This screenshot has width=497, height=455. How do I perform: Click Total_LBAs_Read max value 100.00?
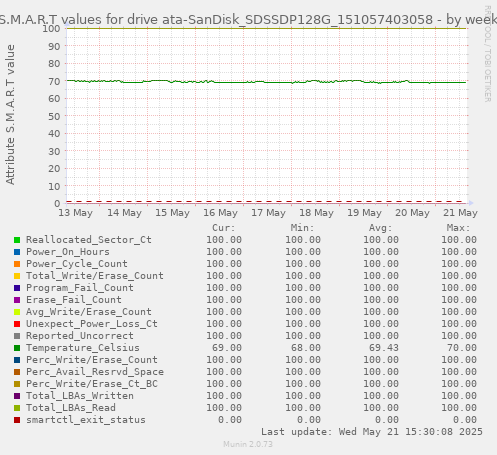click(x=459, y=408)
